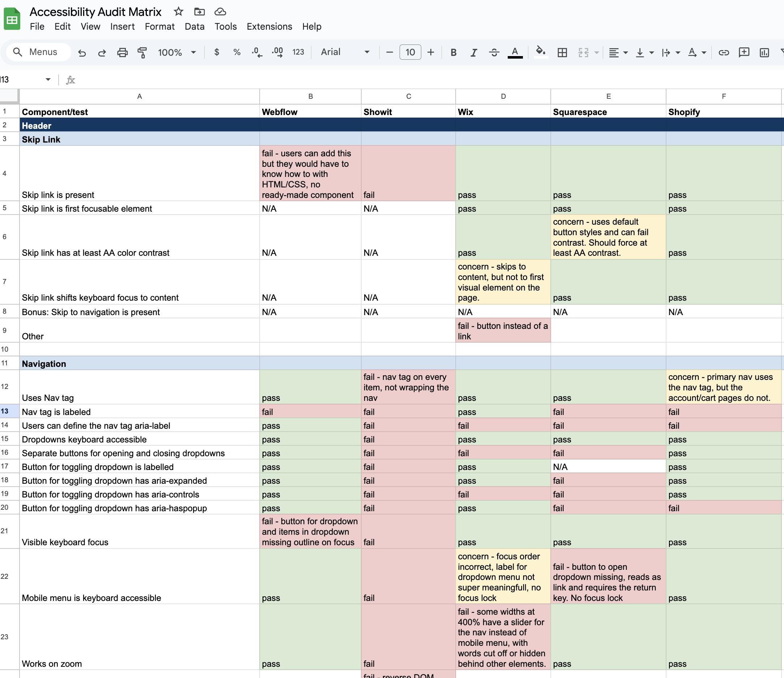Open the fill color picker

[541, 52]
